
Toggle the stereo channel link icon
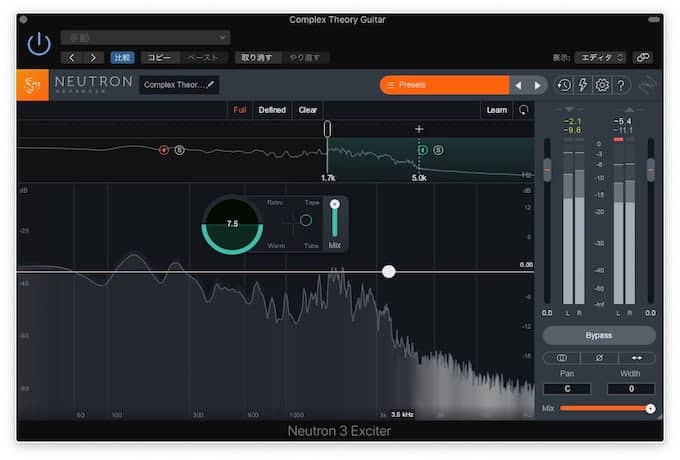point(562,358)
